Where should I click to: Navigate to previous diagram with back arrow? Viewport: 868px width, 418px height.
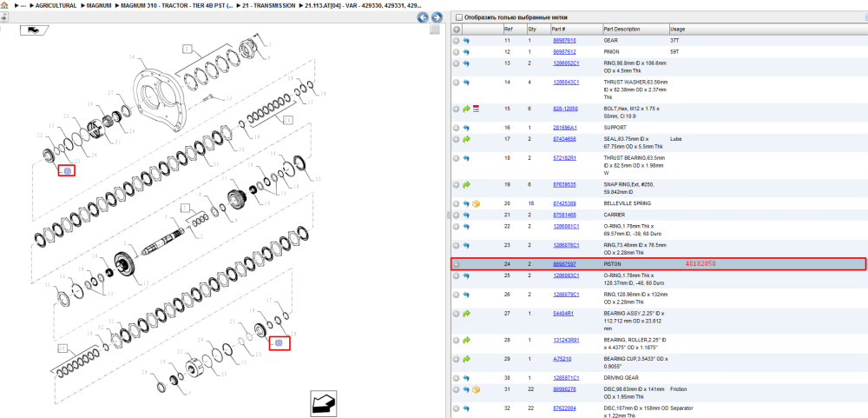(x=423, y=17)
